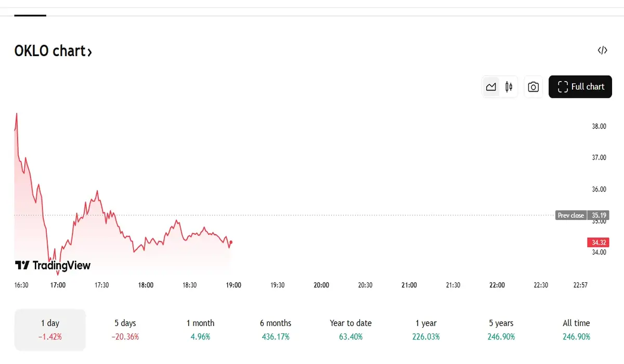Viewport: 624px width, 364px height.
Task: Open the OKLO chart heading link
Action: click(x=53, y=51)
